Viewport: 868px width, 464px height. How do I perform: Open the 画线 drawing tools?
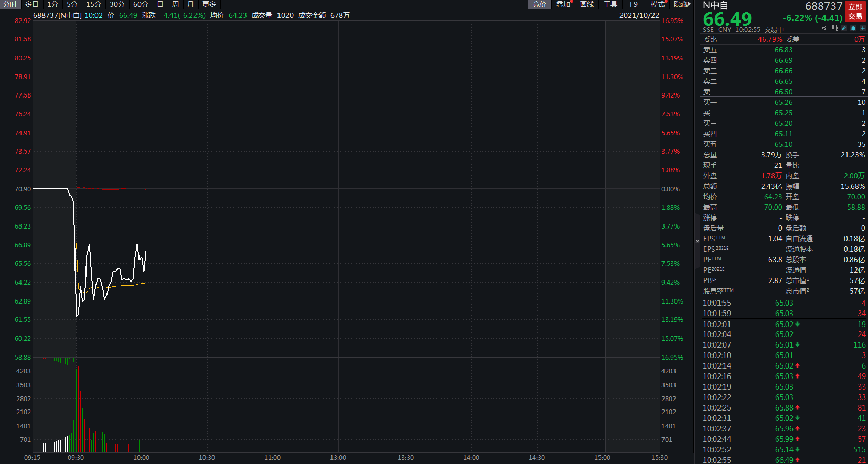coord(587,4)
